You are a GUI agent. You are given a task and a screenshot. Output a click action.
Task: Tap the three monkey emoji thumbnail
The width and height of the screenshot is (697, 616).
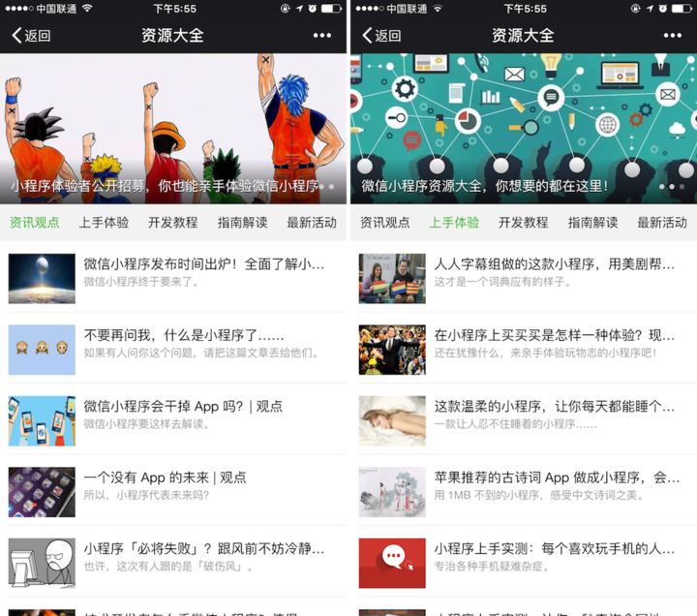[42, 350]
